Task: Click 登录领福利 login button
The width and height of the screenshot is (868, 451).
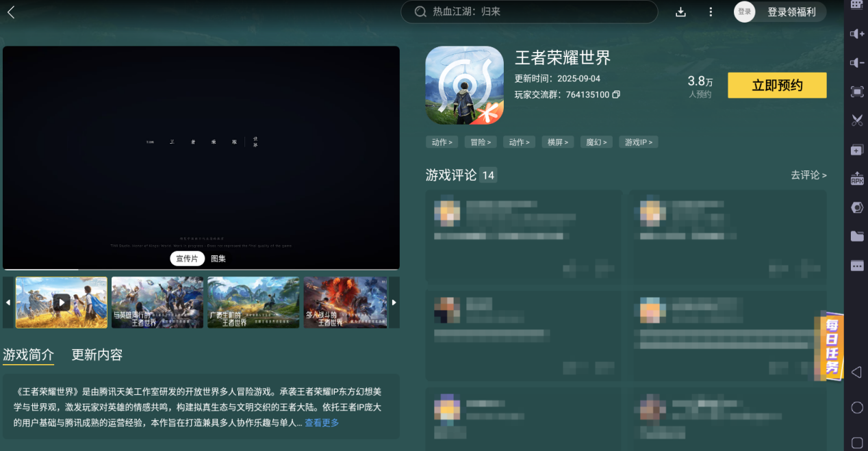Action: click(791, 12)
